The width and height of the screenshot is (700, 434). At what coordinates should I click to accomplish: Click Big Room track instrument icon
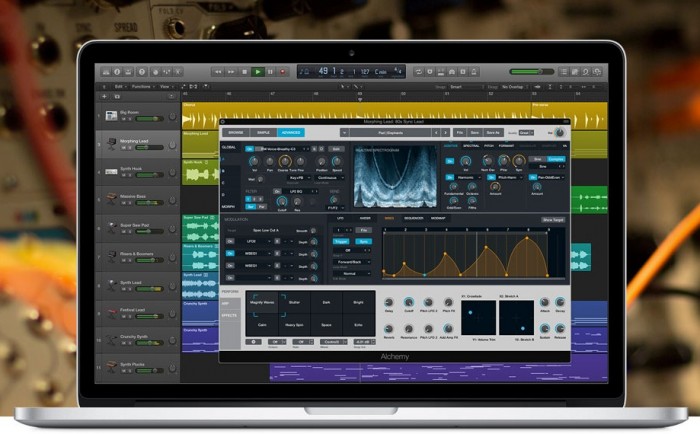click(x=111, y=116)
